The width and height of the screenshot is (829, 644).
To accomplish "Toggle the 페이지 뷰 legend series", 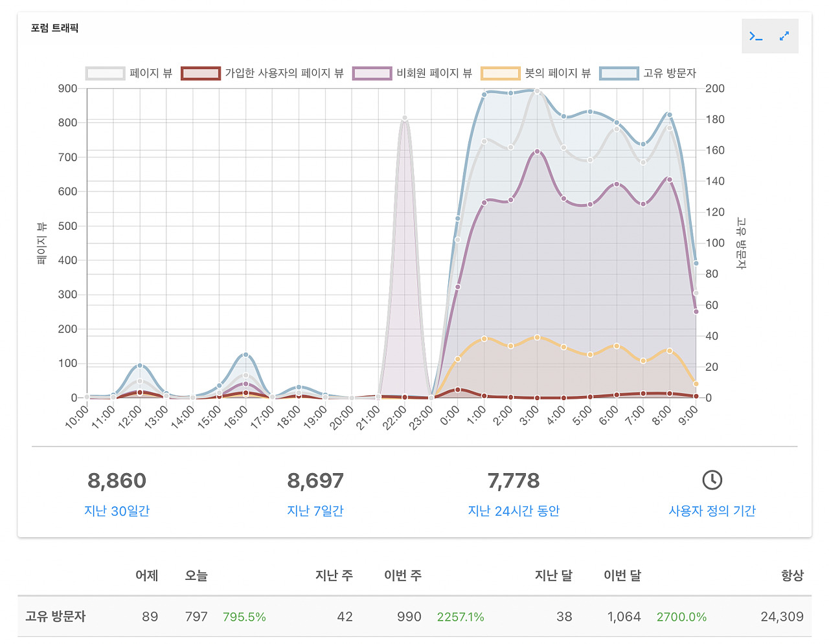I will [105, 73].
